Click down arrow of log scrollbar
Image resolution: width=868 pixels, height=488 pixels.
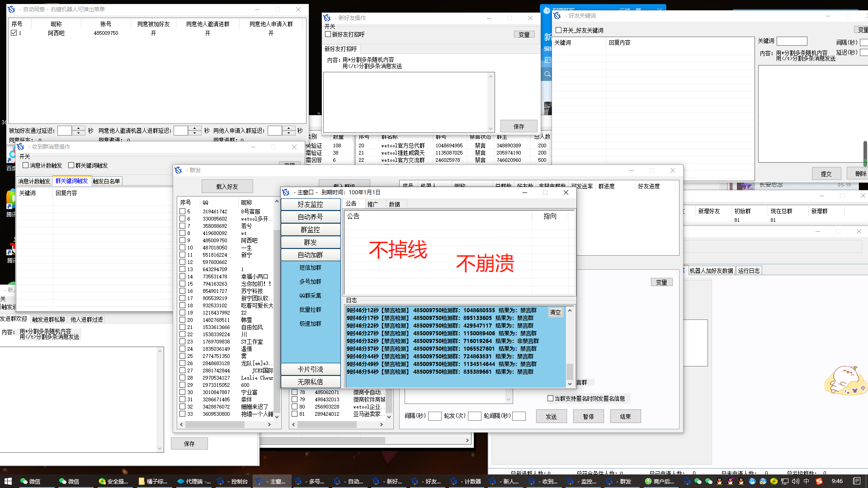pos(570,384)
